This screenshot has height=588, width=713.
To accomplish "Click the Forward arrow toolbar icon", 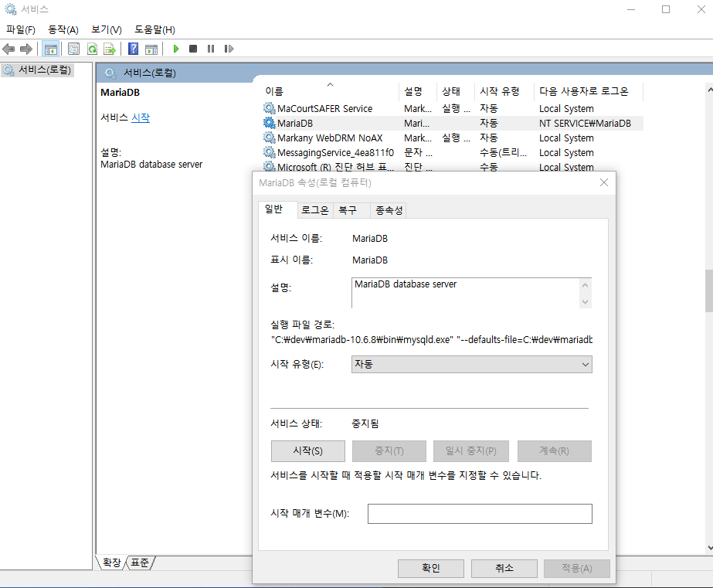I will pyautogui.click(x=26, y=49).
